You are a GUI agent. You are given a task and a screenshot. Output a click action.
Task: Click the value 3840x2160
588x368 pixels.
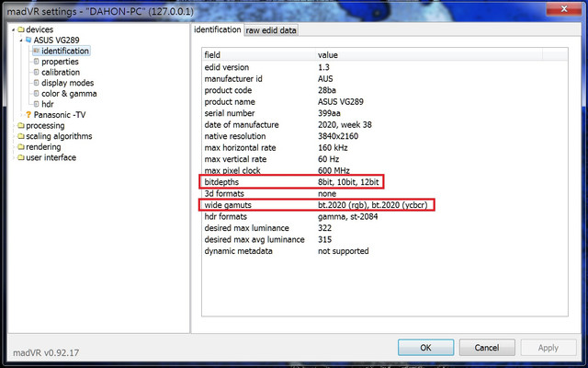338,136
